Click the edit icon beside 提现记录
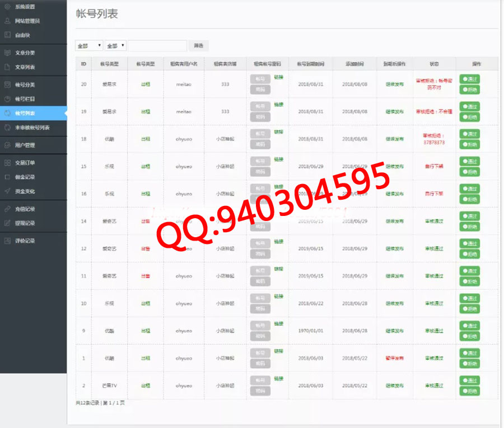Image resolution: width=504 pixels, height=428 pixels. (7, 223)
